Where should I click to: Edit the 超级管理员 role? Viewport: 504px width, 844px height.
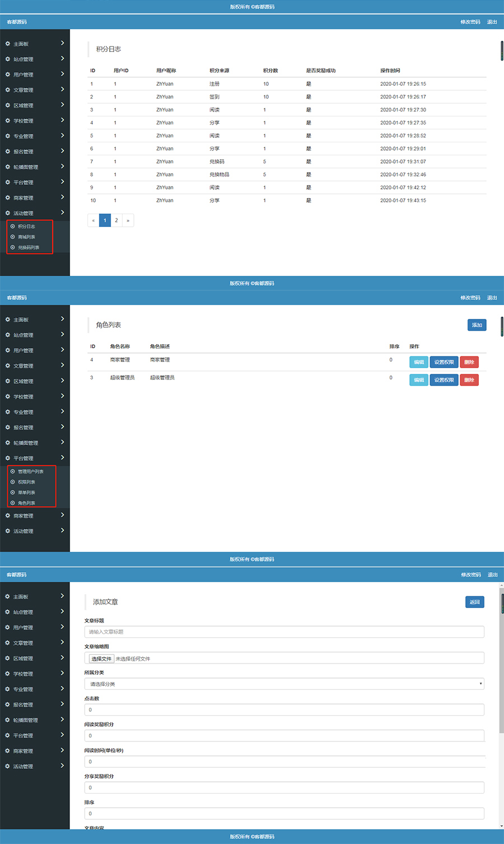[418, 380]
